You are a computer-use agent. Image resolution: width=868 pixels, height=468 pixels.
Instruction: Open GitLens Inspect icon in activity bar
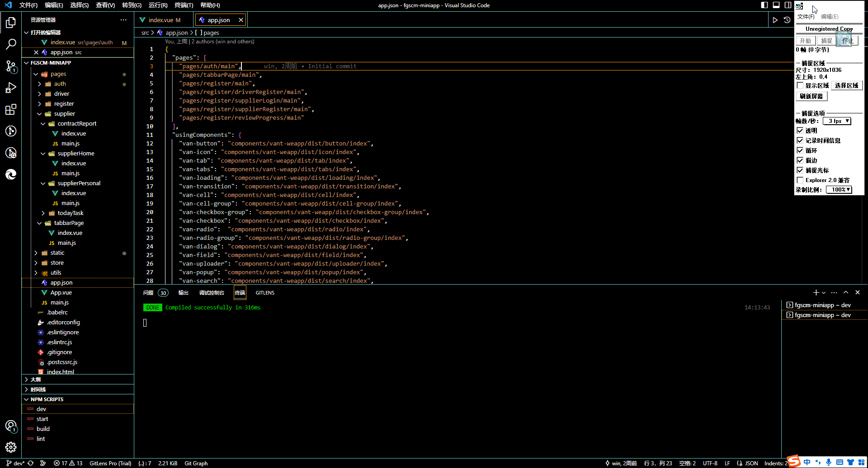pyautogui.click(x=11, y=153)
